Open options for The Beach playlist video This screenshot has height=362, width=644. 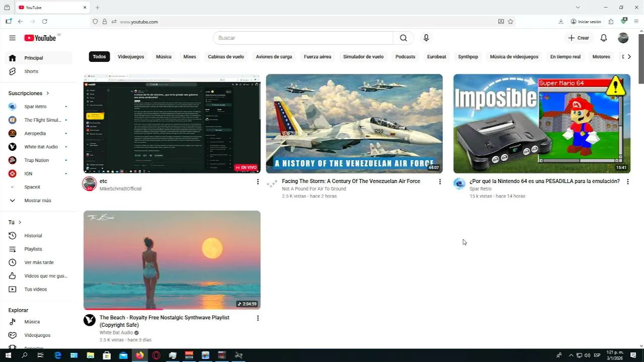click(258, 318)
